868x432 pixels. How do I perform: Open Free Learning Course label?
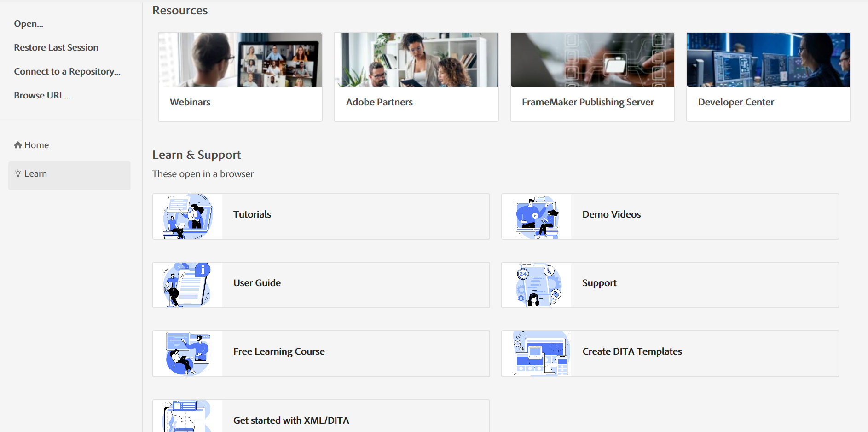coord(279,351)
